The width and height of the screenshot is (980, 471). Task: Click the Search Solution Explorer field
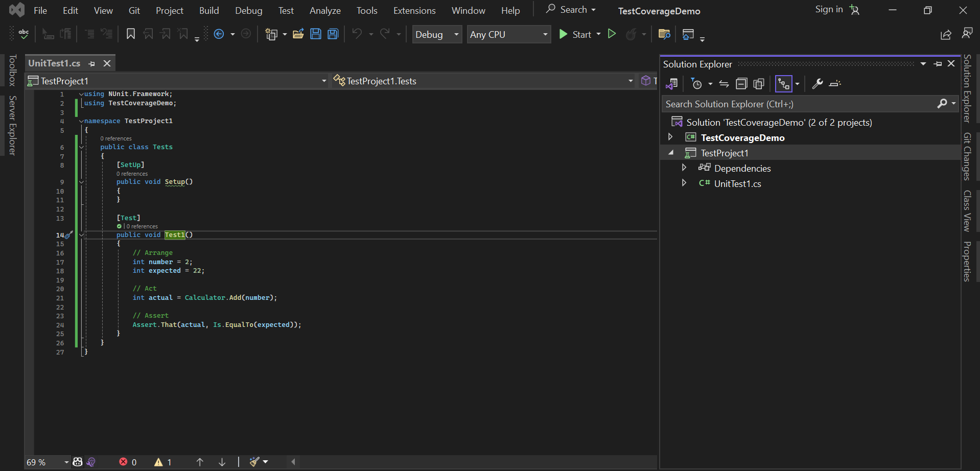click(x=800, y=104)
